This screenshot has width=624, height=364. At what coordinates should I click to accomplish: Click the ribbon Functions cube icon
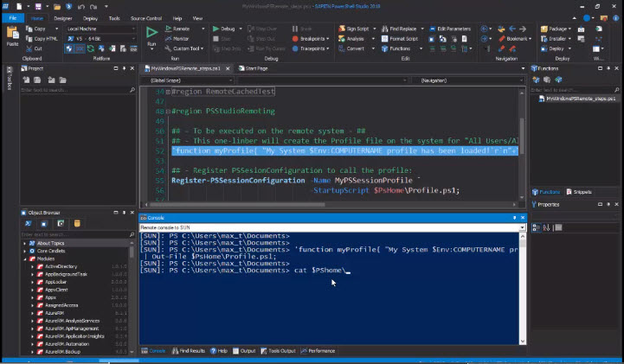click(x=385, y=48)
